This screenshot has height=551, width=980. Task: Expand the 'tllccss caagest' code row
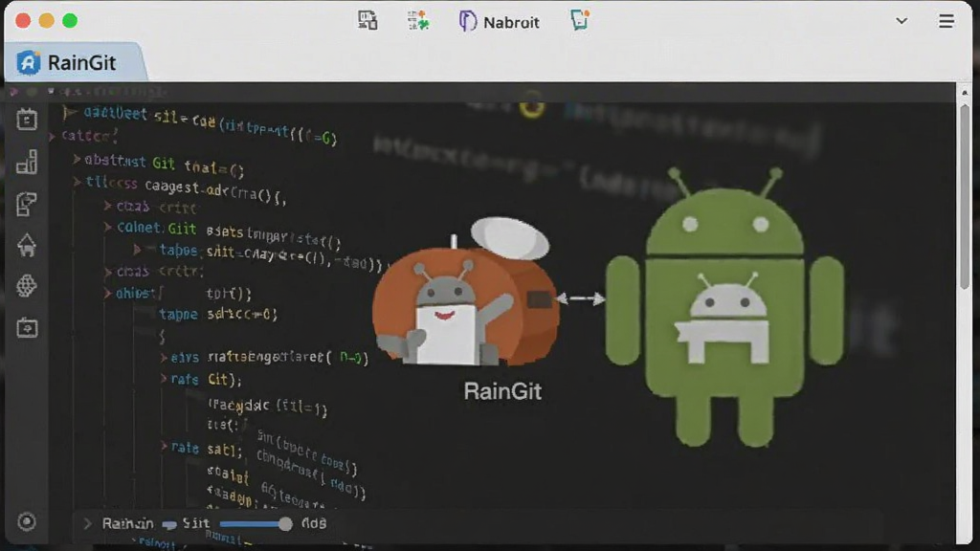pyautogui.click(x=77, y=182)
